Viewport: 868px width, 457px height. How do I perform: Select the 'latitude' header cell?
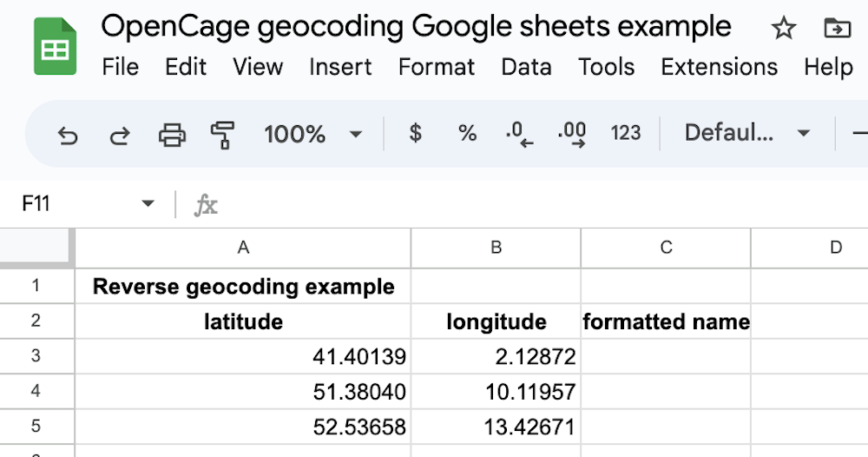(x=243, y=321)
